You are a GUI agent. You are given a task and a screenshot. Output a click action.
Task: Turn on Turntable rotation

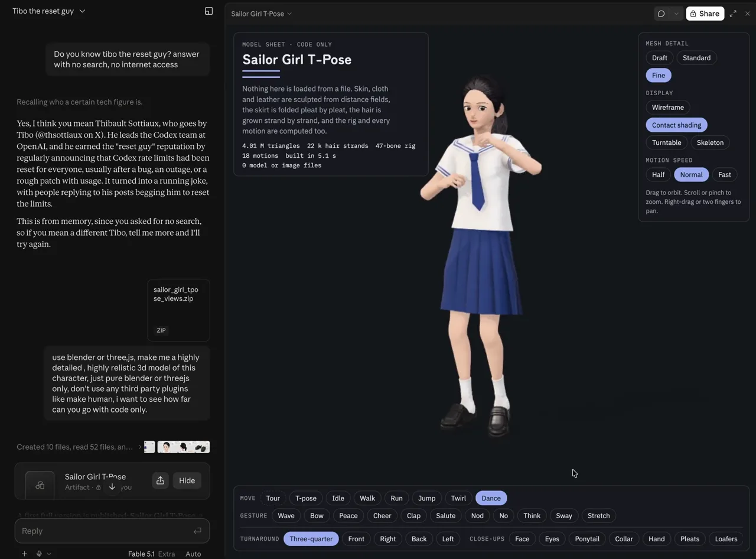tap(667, 142)
